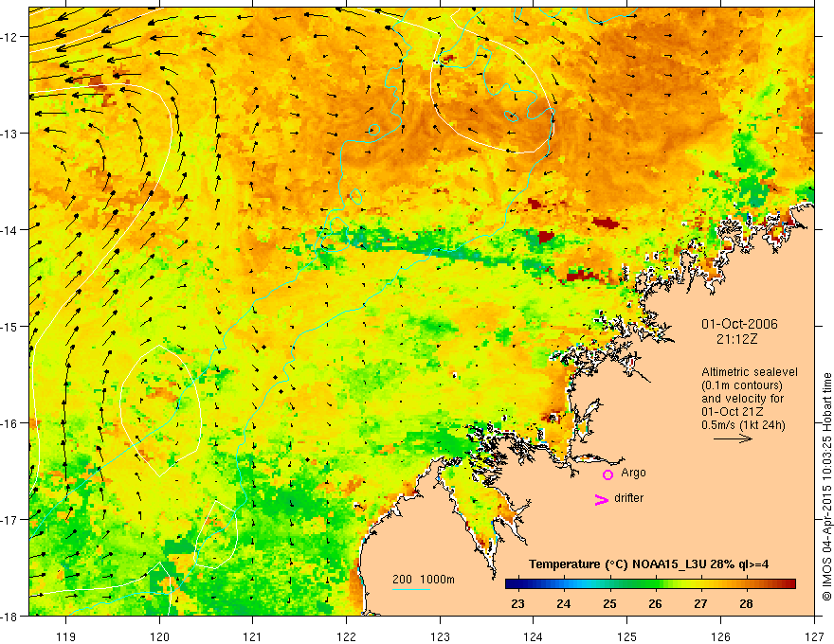
Task: Click latitude axis label -15
Action: click(10, 326)
